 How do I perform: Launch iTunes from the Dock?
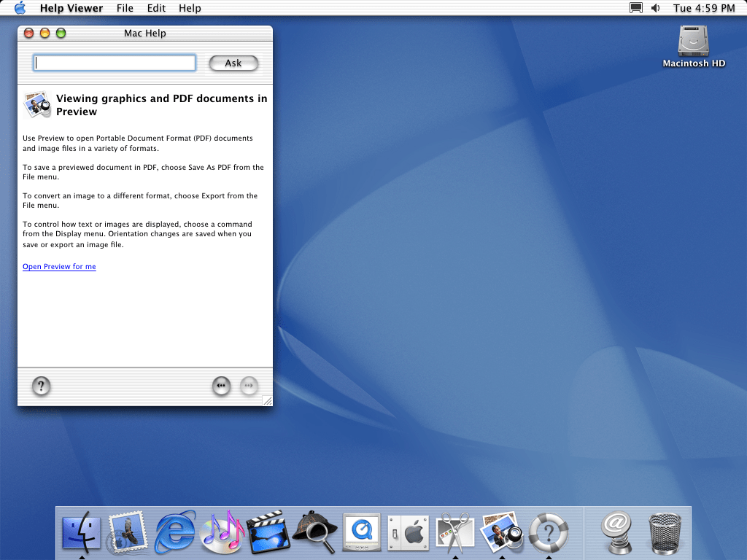click(222, 532)
